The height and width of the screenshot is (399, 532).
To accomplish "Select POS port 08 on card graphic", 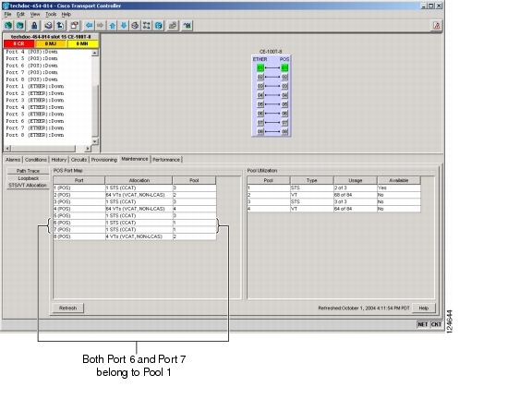I will point(284,131).
